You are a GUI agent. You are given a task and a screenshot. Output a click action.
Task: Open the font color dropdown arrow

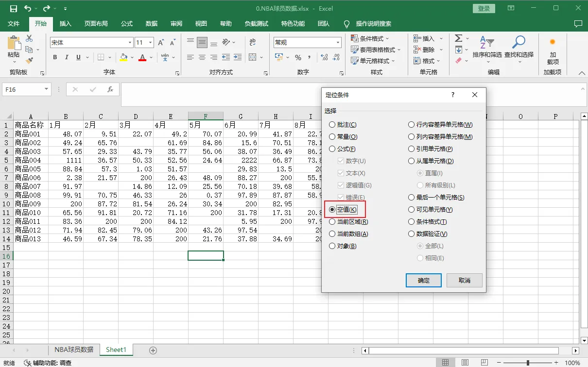(151, 57)
